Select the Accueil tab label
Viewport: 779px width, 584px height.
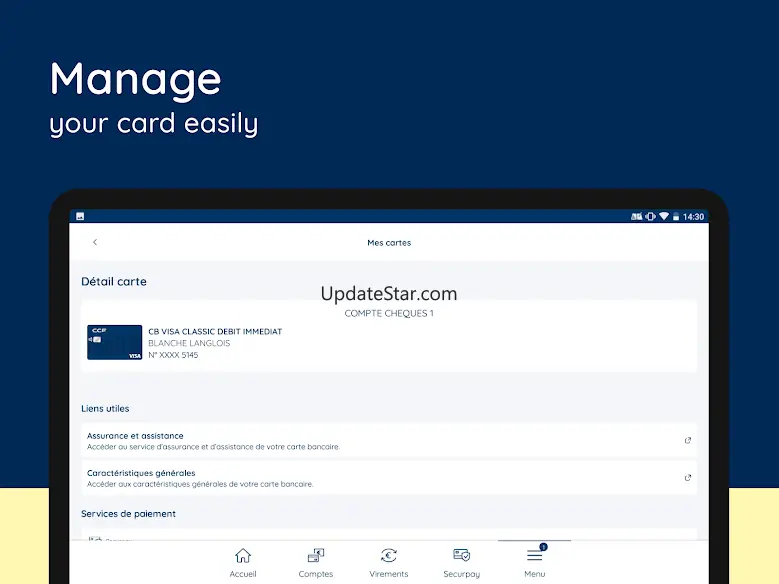click(243, 574)
